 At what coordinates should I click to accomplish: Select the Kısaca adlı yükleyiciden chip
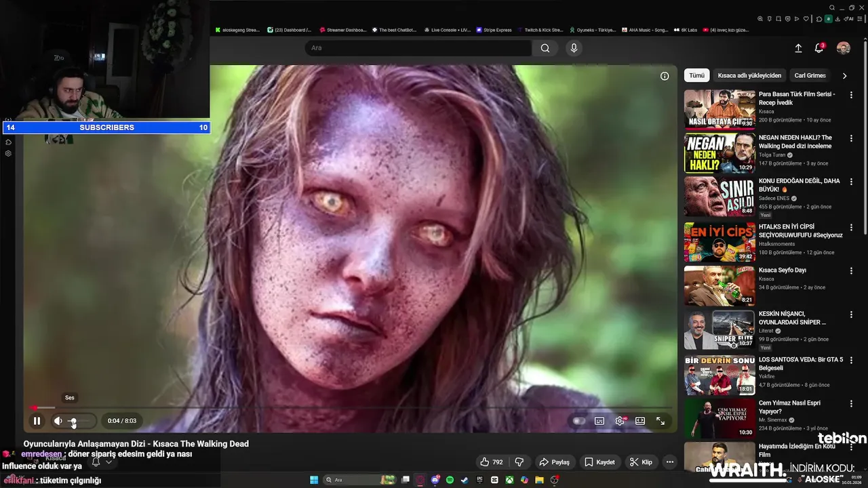(749, 76)
